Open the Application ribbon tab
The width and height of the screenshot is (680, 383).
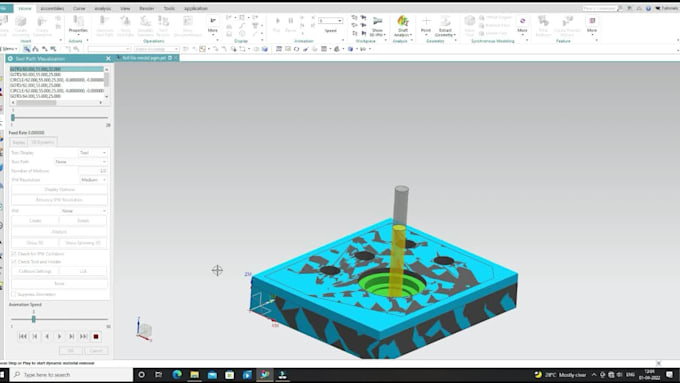[x=196, y=8]
